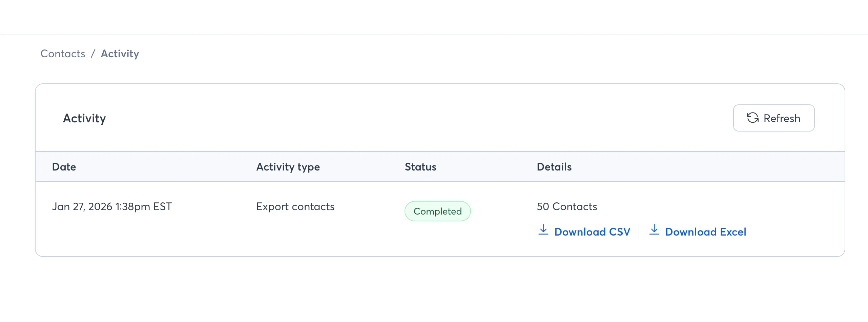Click empty header bar above breadcrumb
868x322 pixels.
tap(434, 17)
